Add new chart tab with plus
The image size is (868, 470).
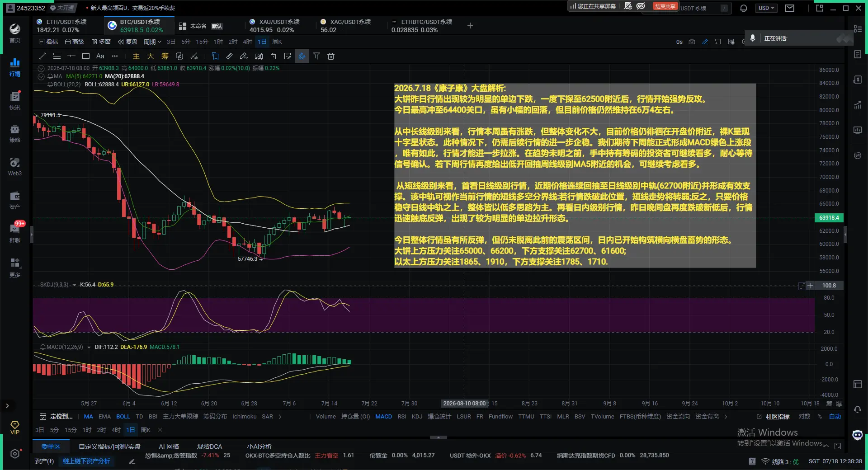(x=470, y=26)
